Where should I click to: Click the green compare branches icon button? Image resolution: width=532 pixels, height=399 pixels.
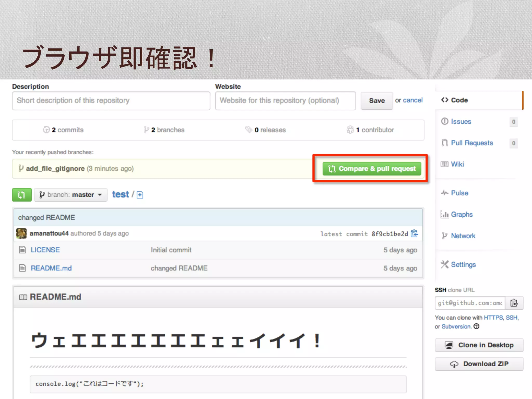22,195
